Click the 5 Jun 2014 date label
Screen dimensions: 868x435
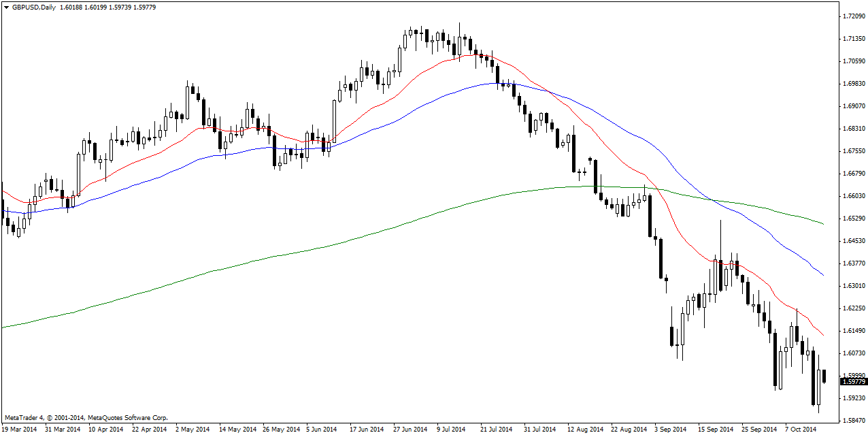pos(320,430)
